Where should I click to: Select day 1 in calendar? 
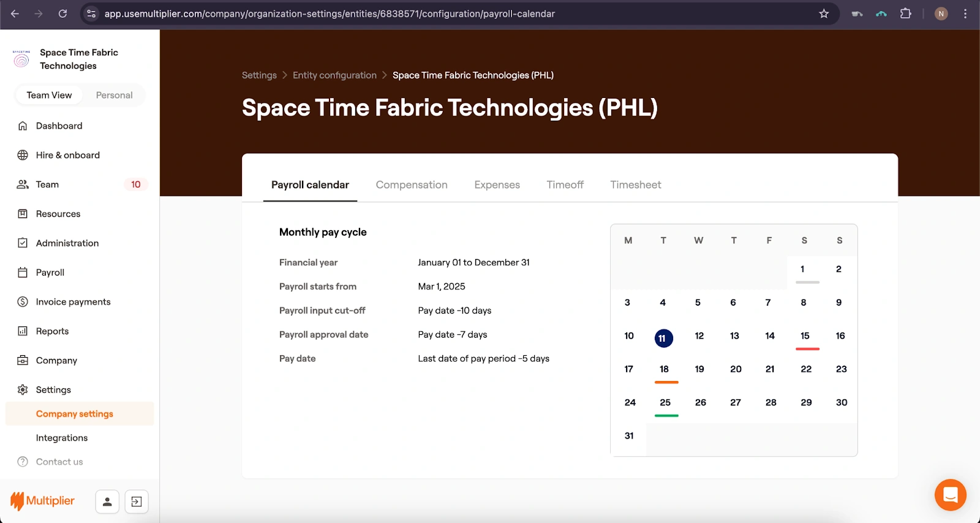[x=802, y=269]
